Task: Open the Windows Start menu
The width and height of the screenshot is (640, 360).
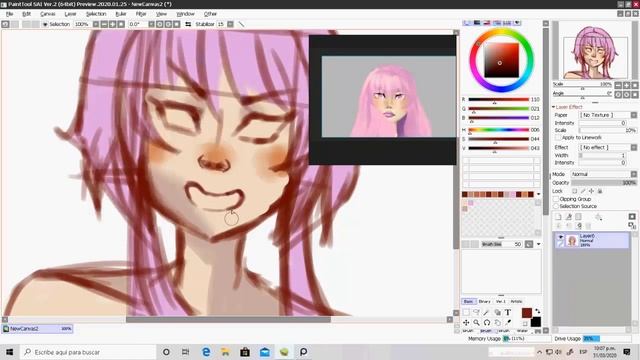Action: tap(9, 352)
